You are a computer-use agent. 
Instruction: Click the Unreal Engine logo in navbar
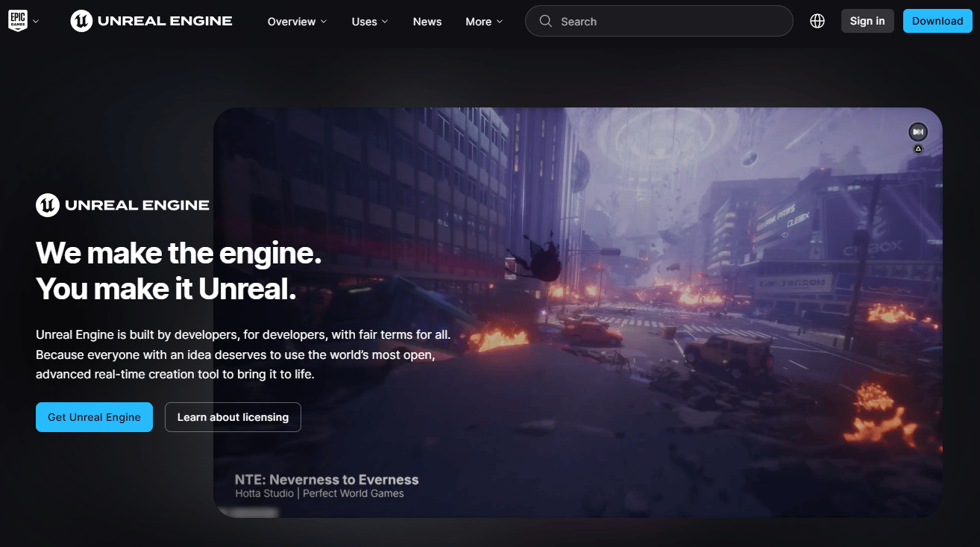coord(151,21)
